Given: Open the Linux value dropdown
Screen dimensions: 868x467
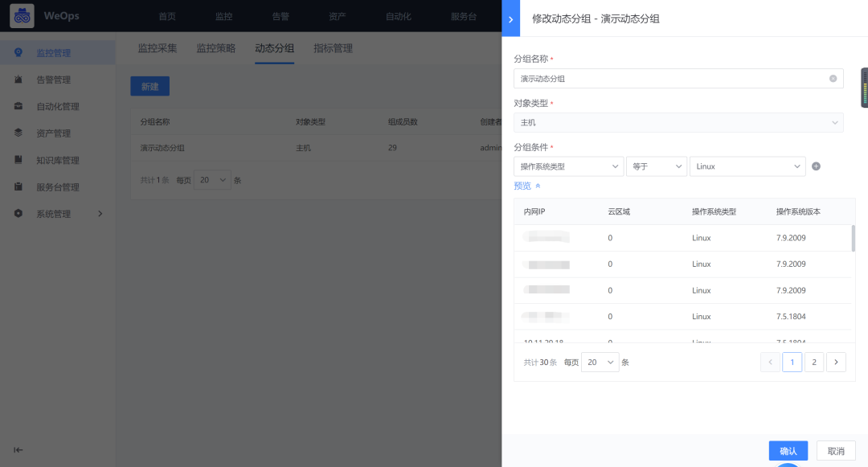Looking at the screenshot, I should point(747,166).
